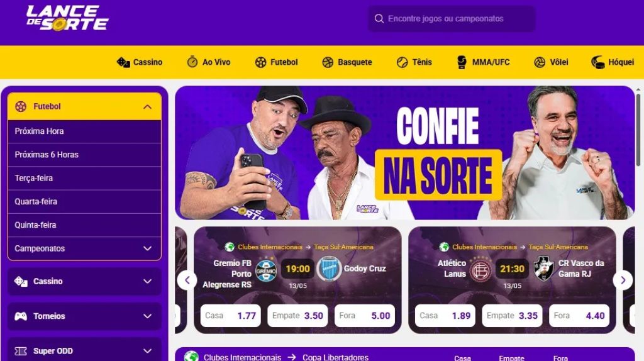Click the Gremio team crest
644x361 pixels.
266,270
